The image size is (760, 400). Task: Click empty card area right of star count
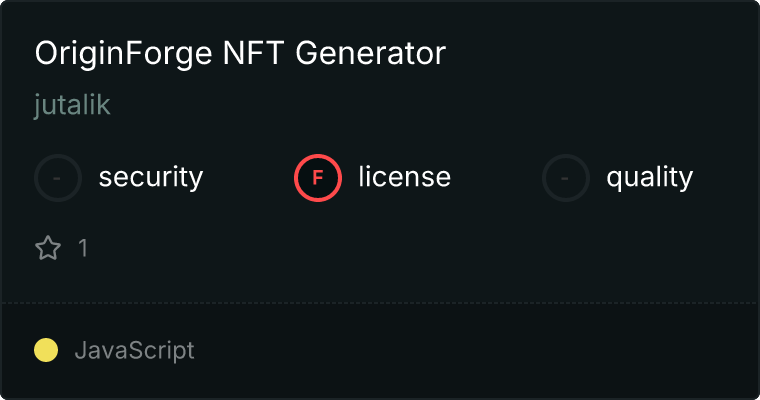click(x=400, y=248)
